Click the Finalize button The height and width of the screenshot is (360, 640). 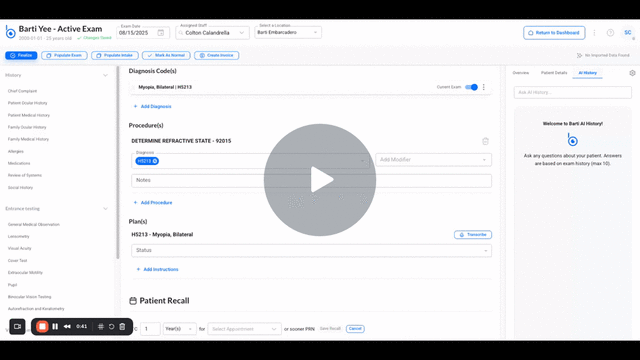point(21,55)
